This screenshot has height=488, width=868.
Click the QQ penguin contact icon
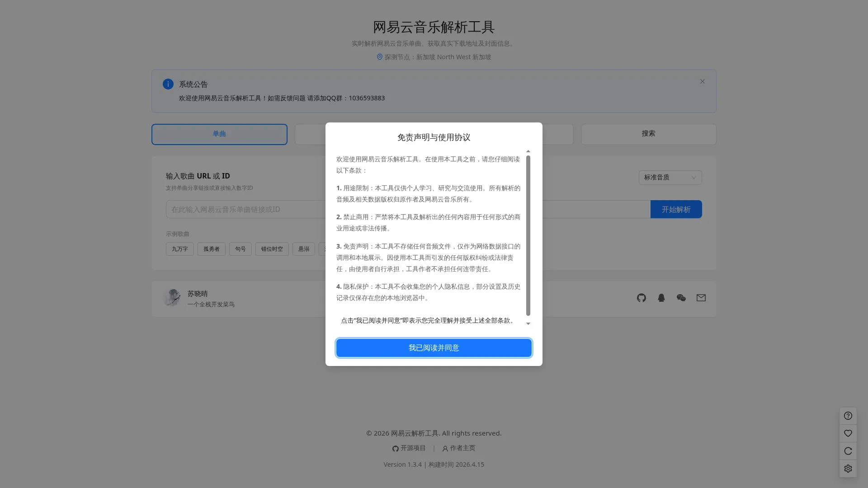click(661, 298)
